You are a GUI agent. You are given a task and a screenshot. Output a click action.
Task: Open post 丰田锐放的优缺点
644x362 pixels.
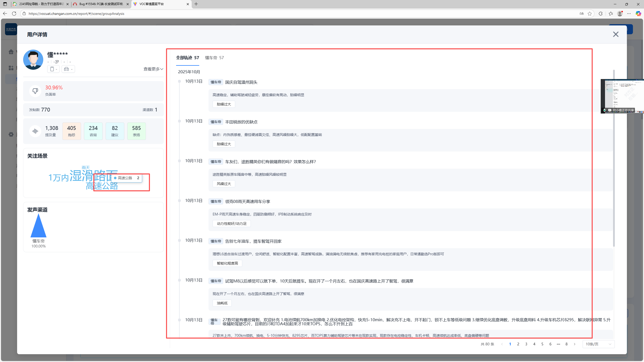pos(241,122)
